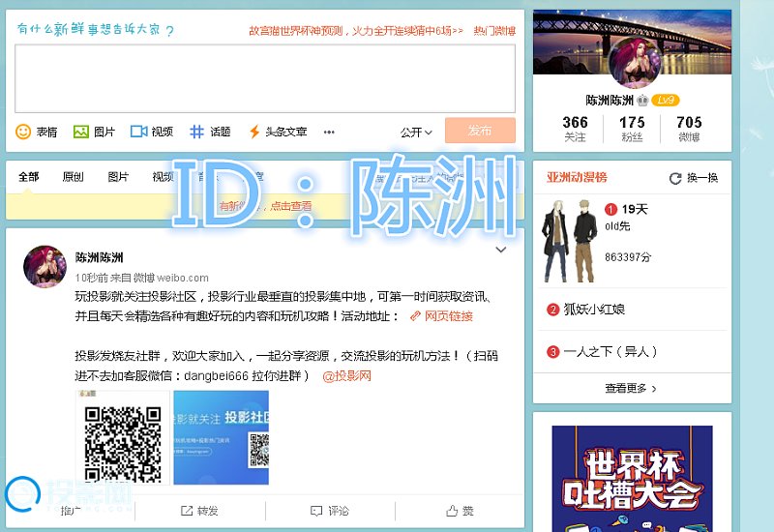774x532 pixels.
Task: Enlarge the blue 投影社区 banner thumbnail
Action: 222,437
